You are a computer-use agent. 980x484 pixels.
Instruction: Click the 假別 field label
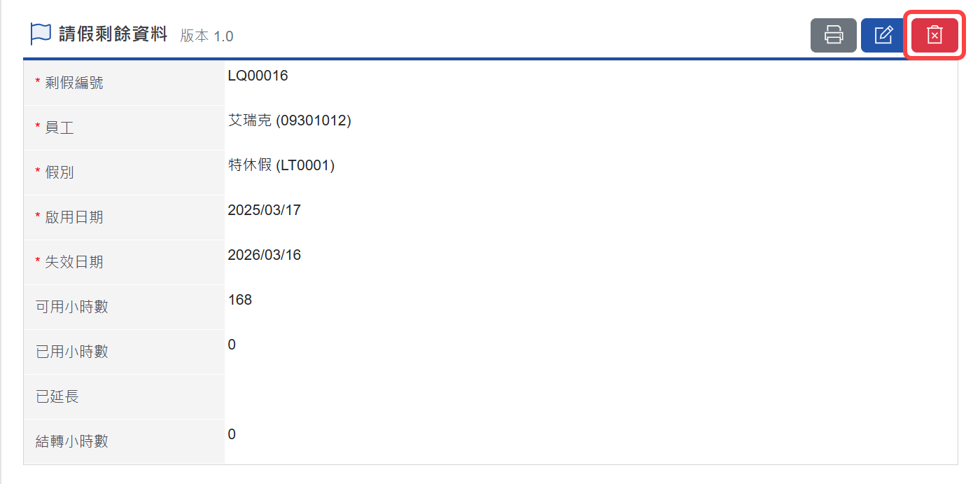click(59, 172)
